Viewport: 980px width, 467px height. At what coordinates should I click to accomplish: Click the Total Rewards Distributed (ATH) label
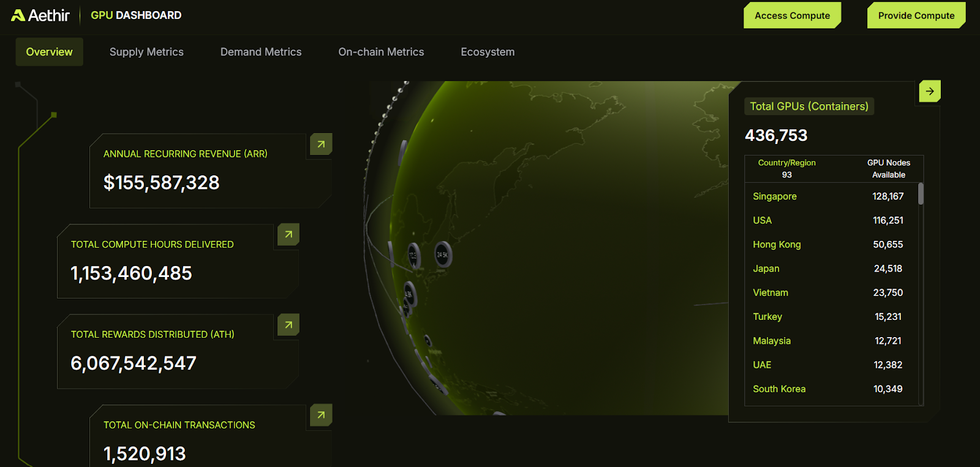(x=153, y=335)
